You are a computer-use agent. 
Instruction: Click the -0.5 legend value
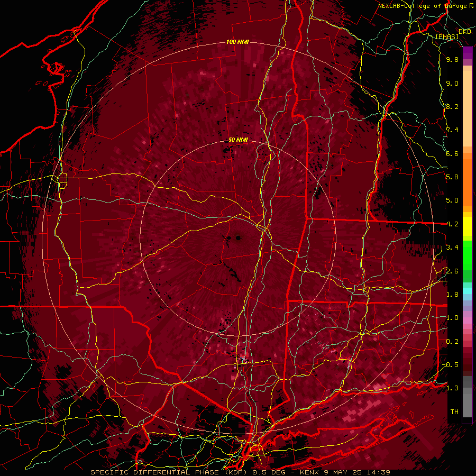coord(450,365)
